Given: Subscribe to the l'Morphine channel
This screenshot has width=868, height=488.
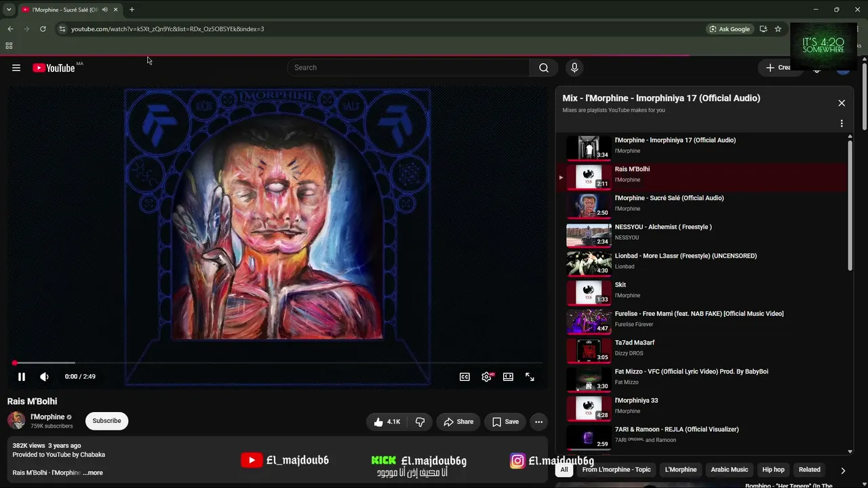Looking at the screenshot, I should (106, 421).
